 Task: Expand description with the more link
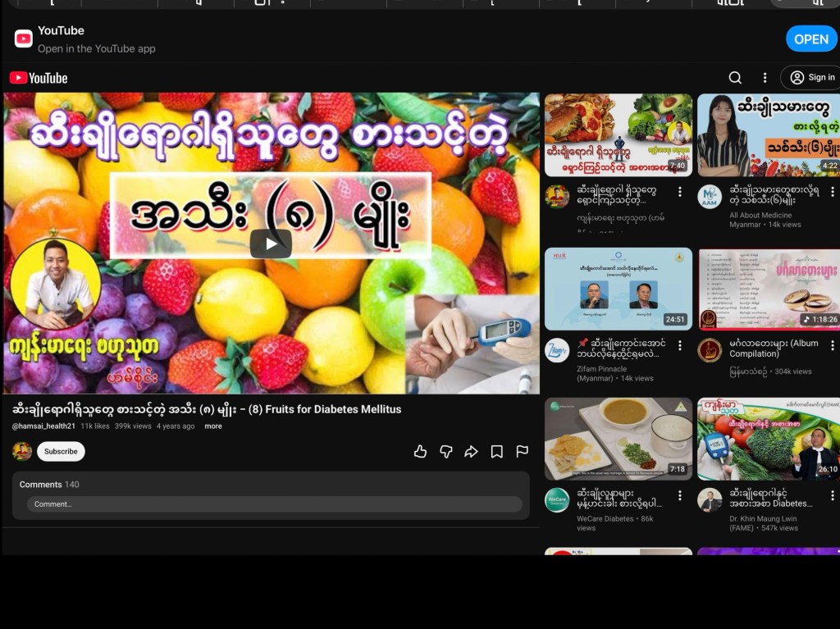pyautogui.click(x=212, y=426)
